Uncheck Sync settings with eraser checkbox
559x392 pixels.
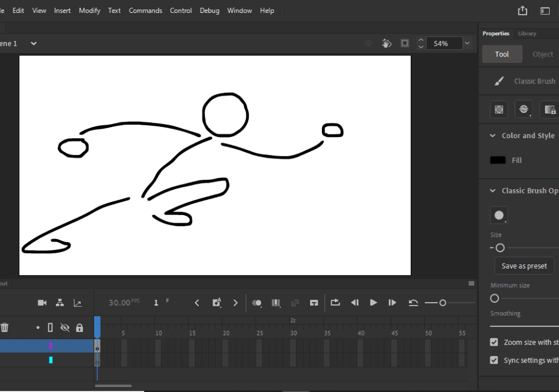(494, 360)
